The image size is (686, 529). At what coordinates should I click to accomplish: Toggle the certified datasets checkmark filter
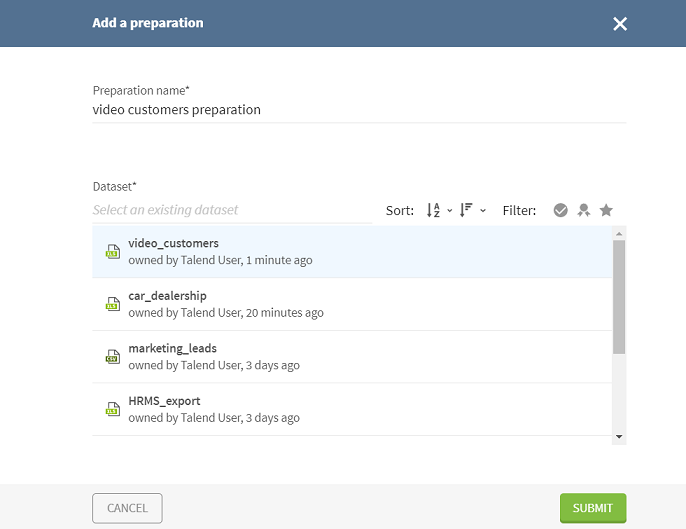click(561, 211)
